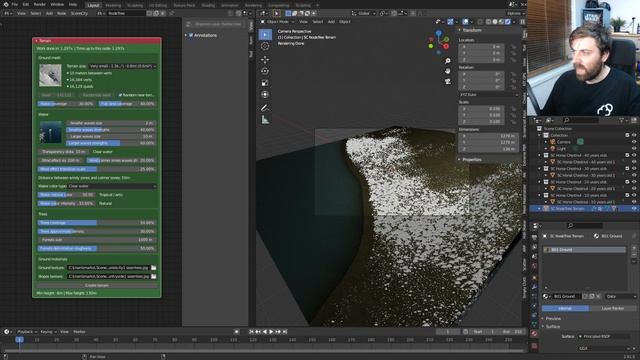Open the Render menu

click(x=40, y=4)
